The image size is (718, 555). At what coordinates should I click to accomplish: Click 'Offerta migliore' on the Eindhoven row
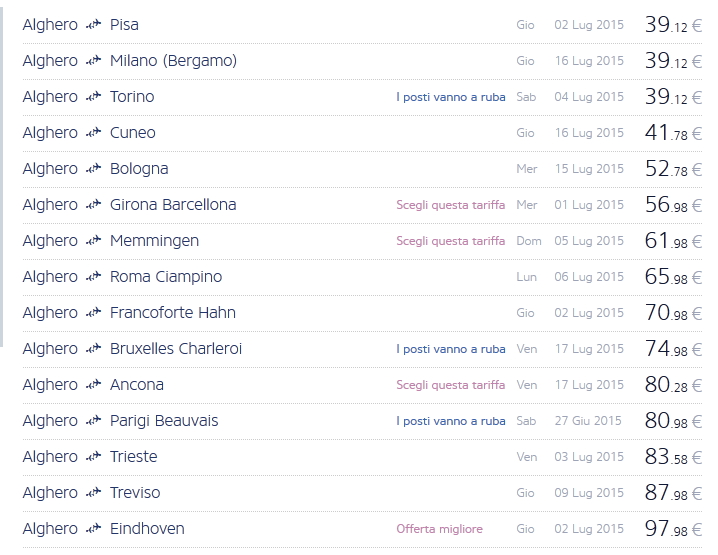(439, 529)
